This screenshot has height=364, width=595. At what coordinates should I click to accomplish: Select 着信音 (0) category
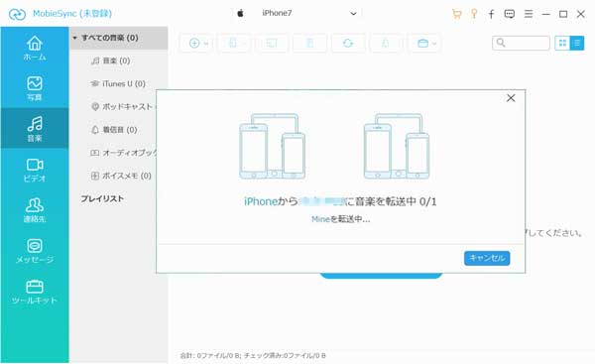point(114,130)
